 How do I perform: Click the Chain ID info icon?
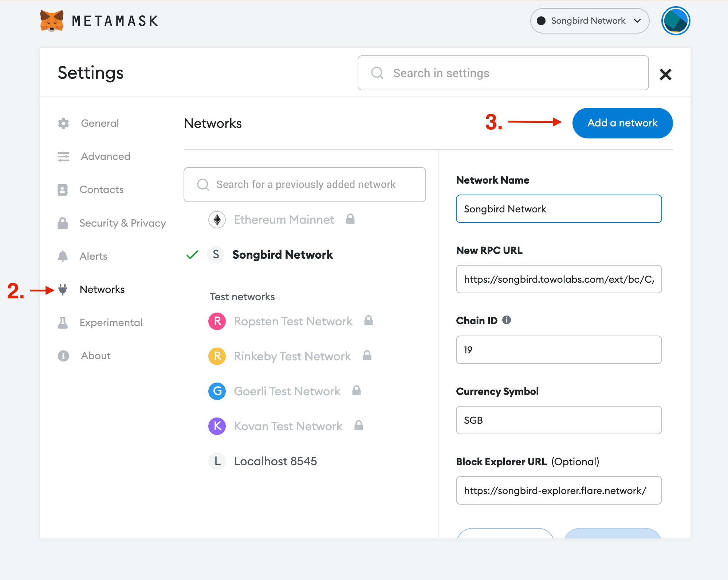(507, 320)
